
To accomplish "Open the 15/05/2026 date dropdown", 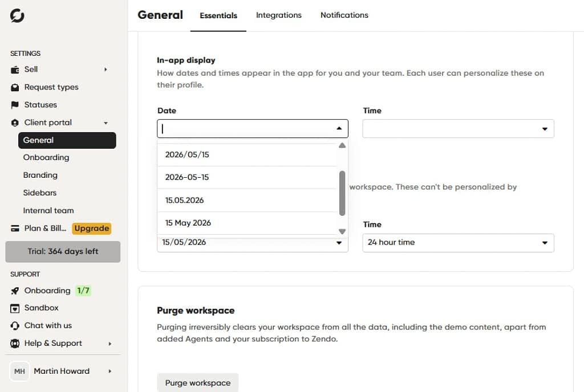I will [253, 244].
